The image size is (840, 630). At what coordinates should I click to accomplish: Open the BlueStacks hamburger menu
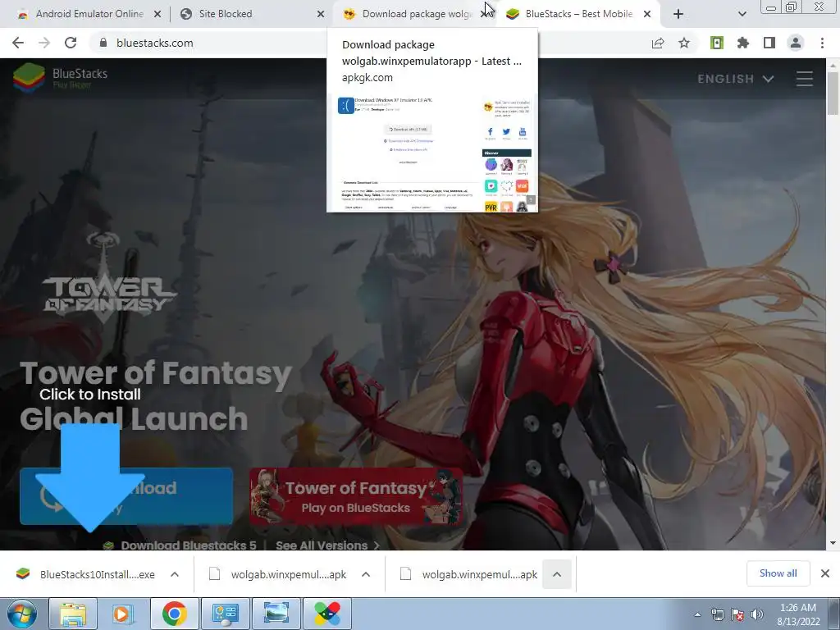[x=804, y=79]
